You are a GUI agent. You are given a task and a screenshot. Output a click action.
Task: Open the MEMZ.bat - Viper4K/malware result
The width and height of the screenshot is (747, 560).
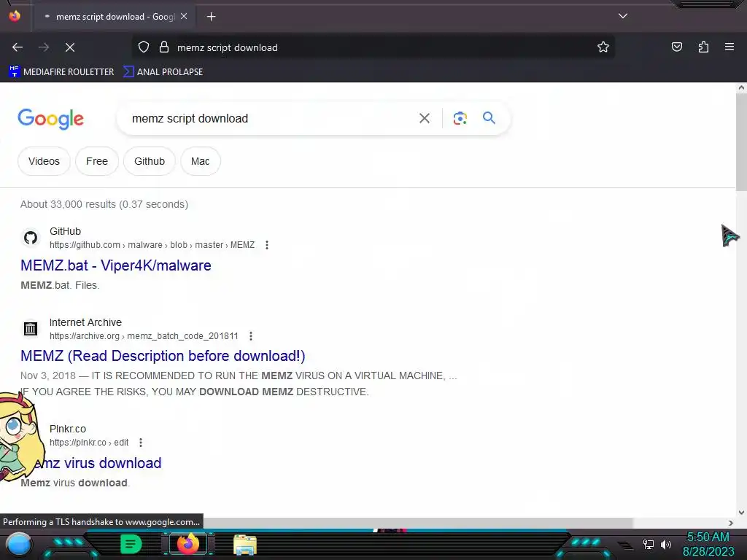coord(116,265)
